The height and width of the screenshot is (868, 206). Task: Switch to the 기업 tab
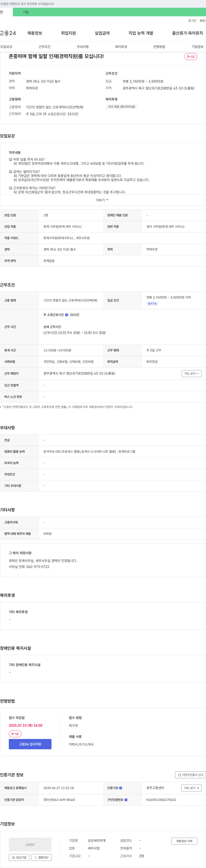click(26, 12)
